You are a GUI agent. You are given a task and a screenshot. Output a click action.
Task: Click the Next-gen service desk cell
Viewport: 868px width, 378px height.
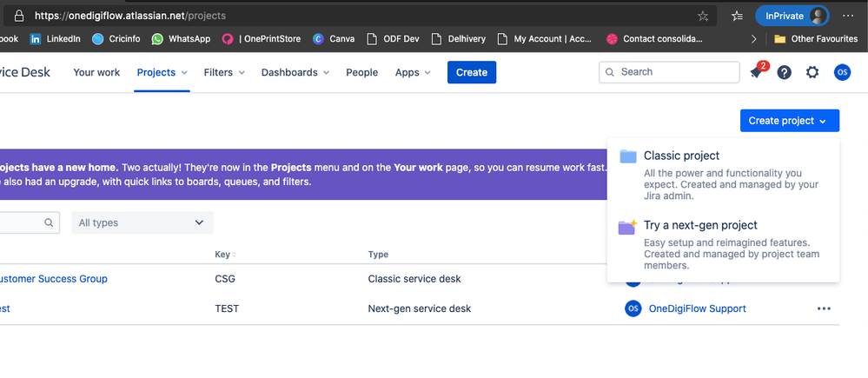pyautogui.click(x=420, y=308)
